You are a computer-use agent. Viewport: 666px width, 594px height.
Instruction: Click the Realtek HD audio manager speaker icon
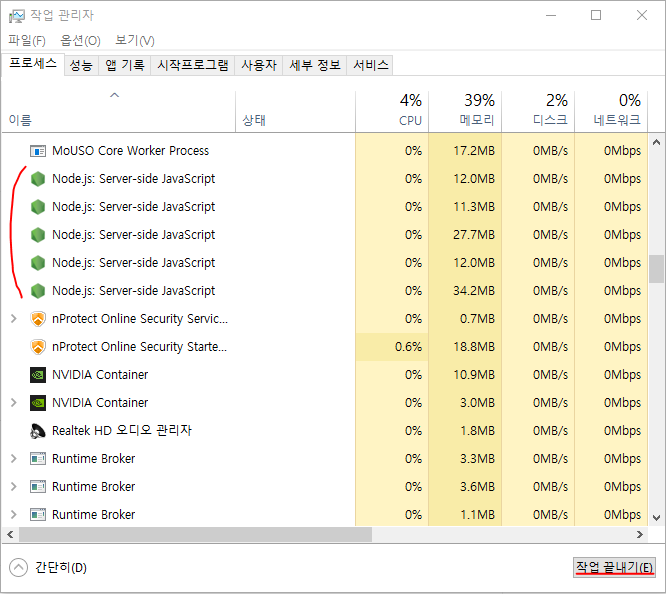[x=38, y=431]
